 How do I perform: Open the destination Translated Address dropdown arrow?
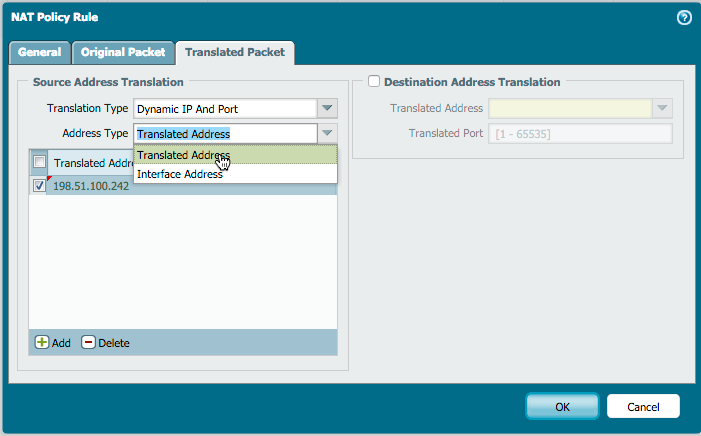662,108
